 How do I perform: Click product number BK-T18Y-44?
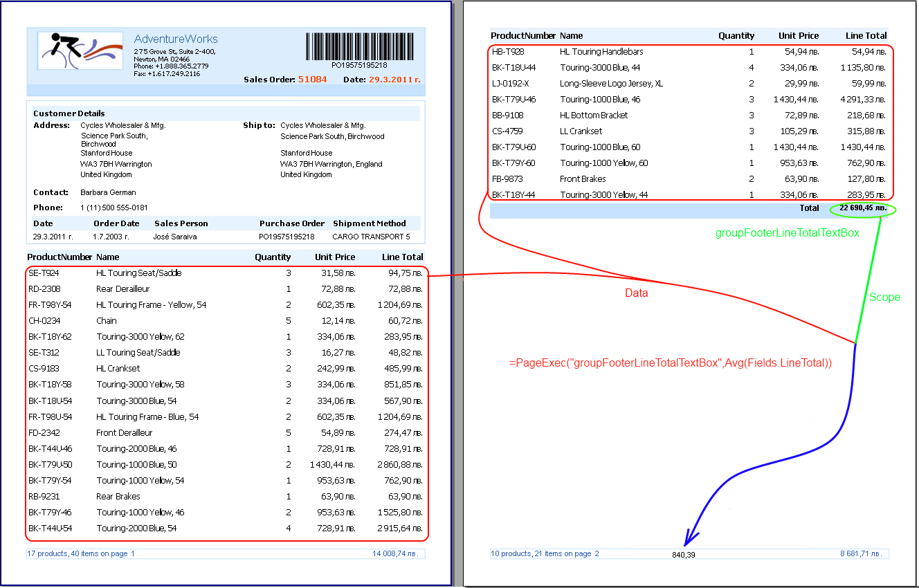(x=513, y=195)
